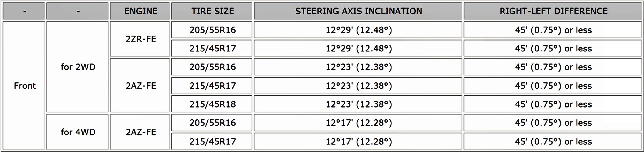644x152 pixels.
Task: Click the 215/45R18 tire size cell
Action: point(212,104)
